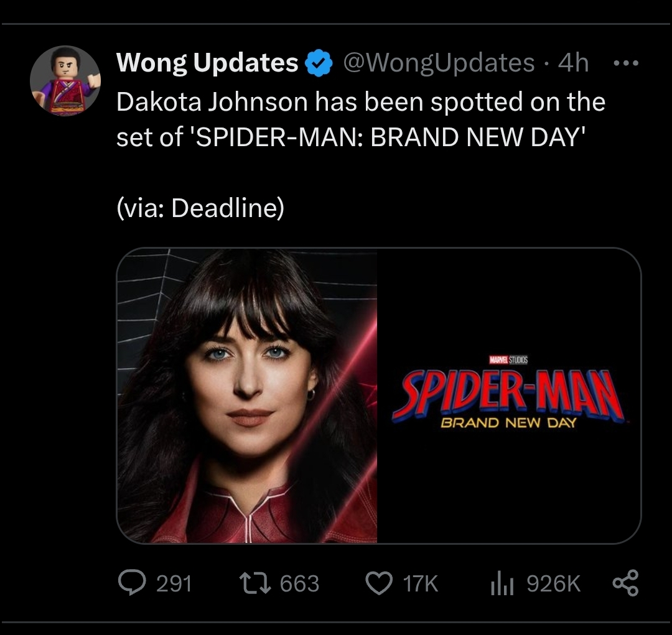This screenshot has height=635, width=672.
Task: Click the 4h timestamp
Action: tap(573, 63)
